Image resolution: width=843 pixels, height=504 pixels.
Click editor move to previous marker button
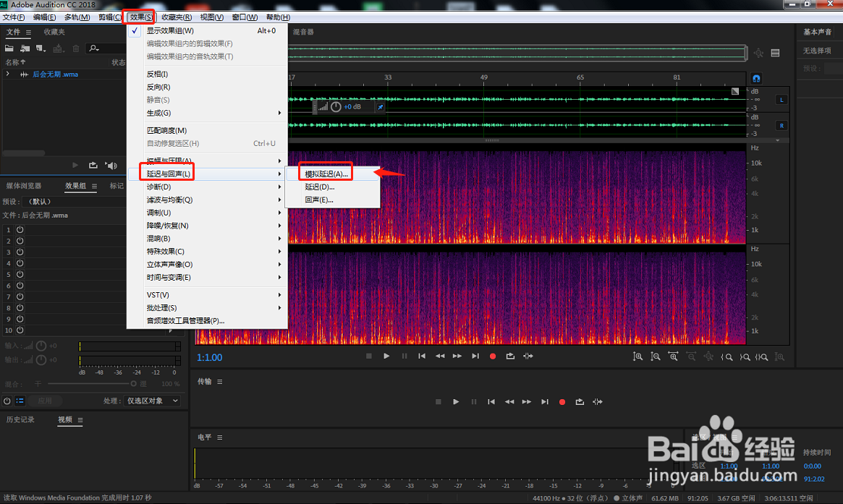coord(422,356)
